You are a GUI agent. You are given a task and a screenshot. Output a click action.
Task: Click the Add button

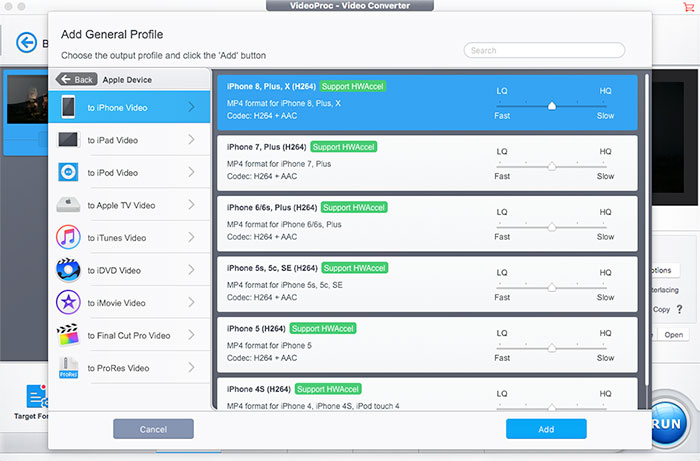(546, 429)
